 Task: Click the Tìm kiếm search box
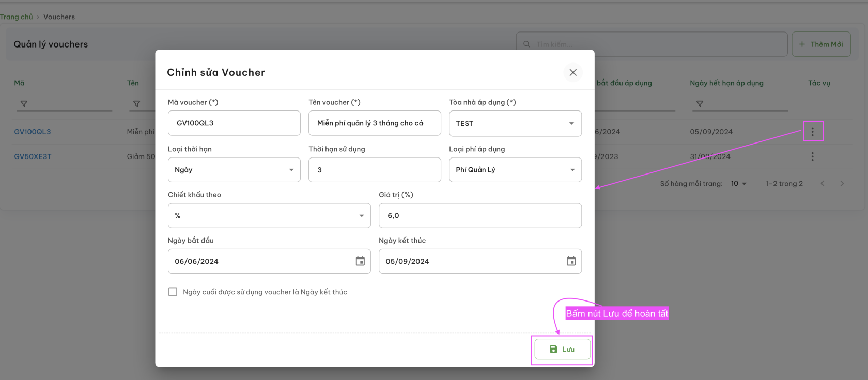point(652,44)
